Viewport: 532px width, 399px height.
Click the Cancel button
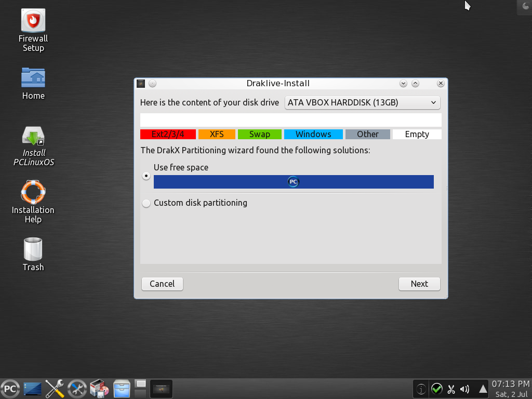[x=162, y=284]
